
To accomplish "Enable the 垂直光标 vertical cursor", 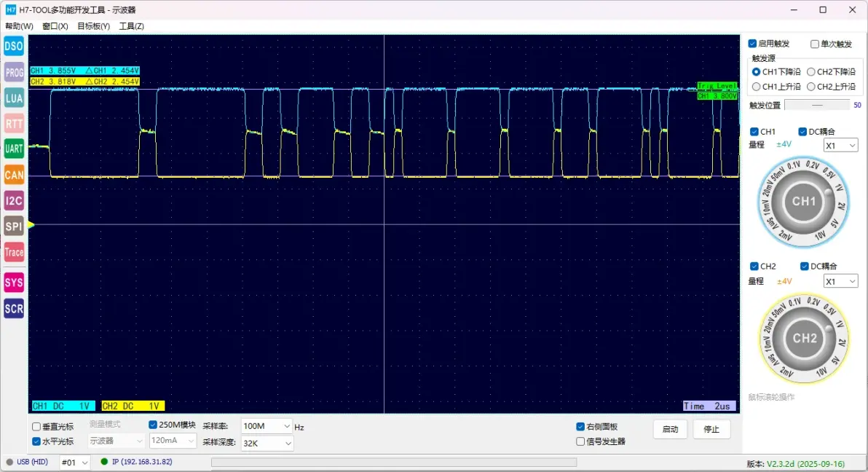I will pos(36,427).
